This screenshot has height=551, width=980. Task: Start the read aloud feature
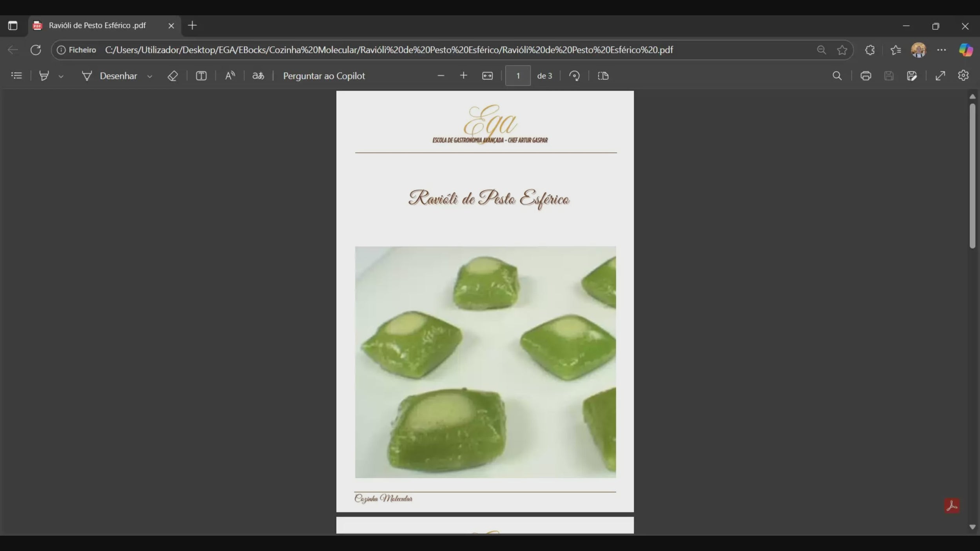(x=230, y=76)
